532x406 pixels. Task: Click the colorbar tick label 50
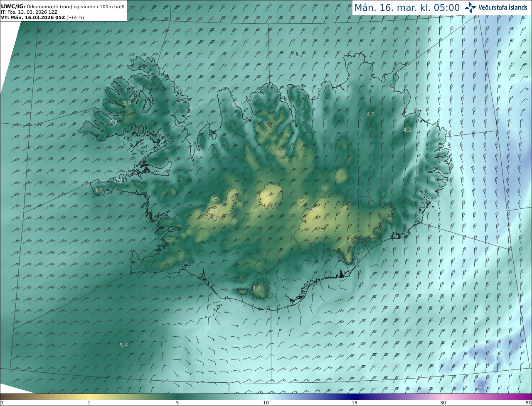528,403
